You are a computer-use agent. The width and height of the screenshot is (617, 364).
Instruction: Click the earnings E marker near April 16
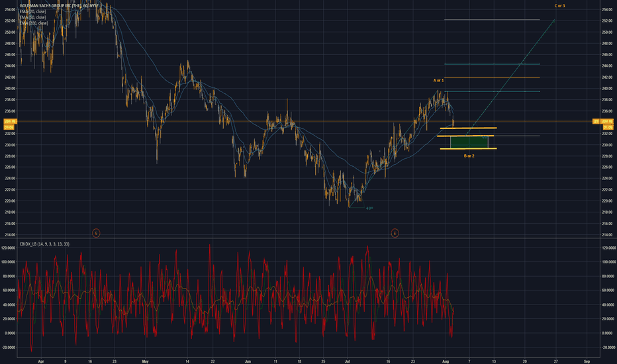point(96,233)
